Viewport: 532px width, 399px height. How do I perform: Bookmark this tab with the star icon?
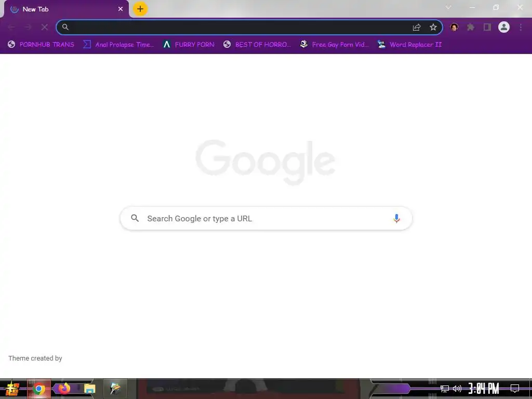(433, 27)
